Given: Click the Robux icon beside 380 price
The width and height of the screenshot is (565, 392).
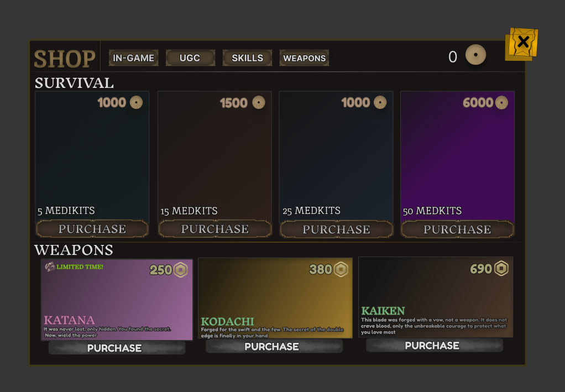Looking at the screenshot, I should coord(341,269).
